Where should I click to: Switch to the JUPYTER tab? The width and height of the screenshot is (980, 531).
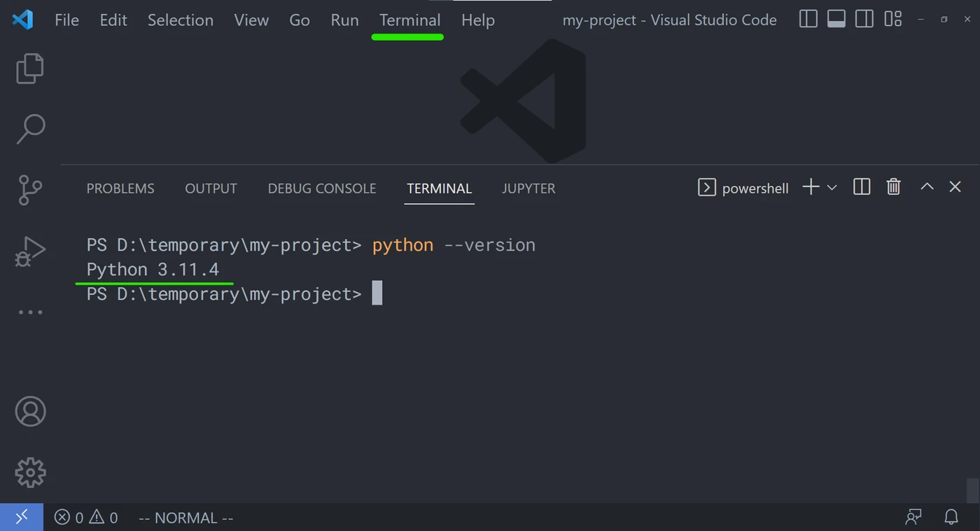pos(528,188)
